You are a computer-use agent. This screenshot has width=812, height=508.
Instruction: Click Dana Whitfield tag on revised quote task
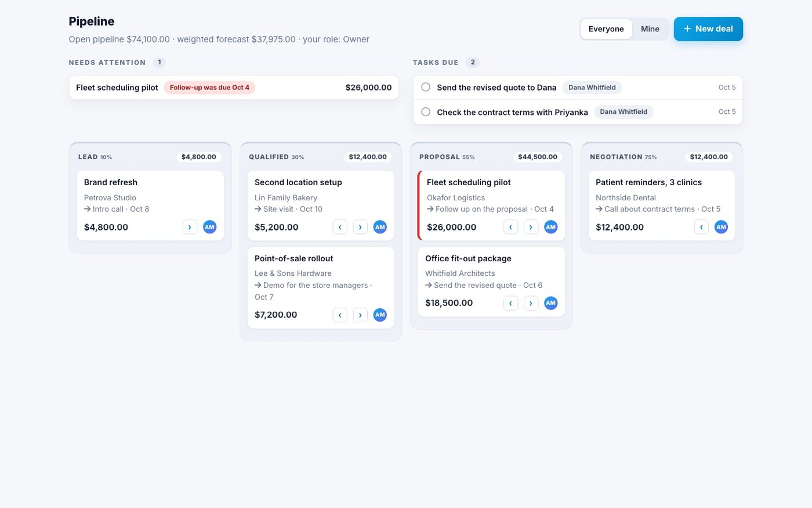coord(592,88)
